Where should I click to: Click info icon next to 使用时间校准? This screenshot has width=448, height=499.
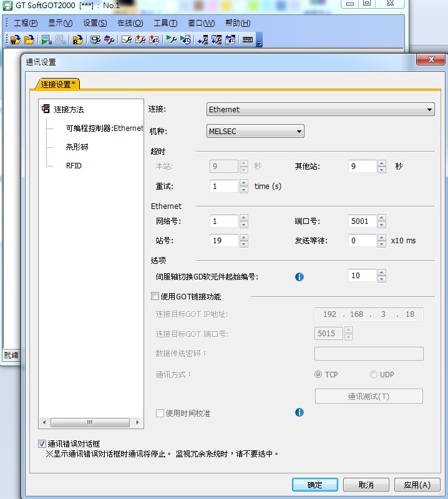299,412
